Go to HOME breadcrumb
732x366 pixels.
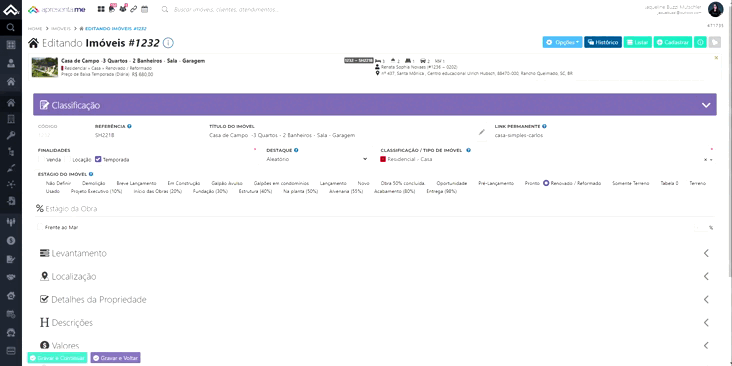(x=35, y=29)
